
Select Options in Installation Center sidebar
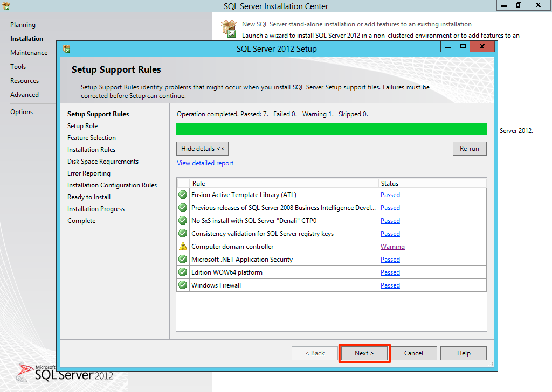22,112
